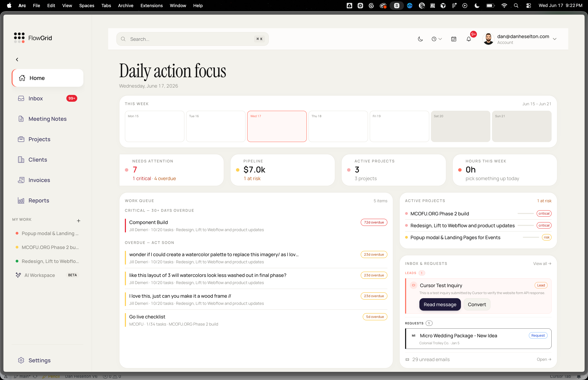Focus the Search input field

pyautogui.click(x=192, y=39)
